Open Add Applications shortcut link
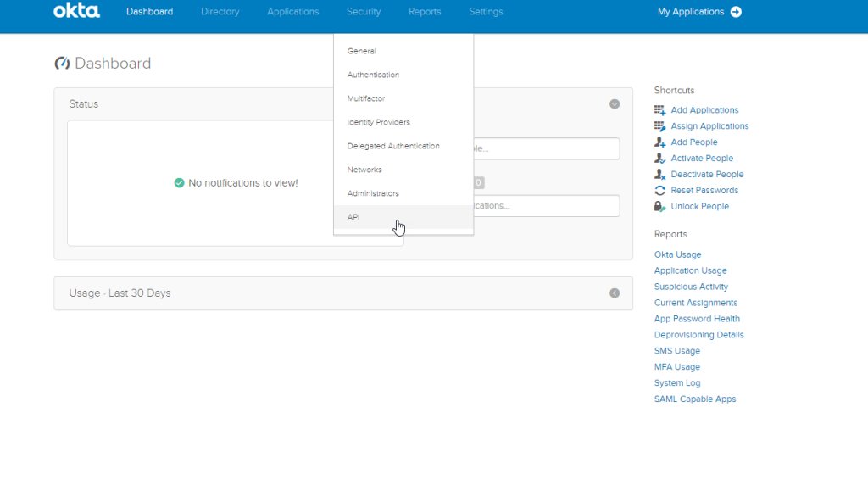This screenshot has width=868, height=485. (x=704, y=110)
